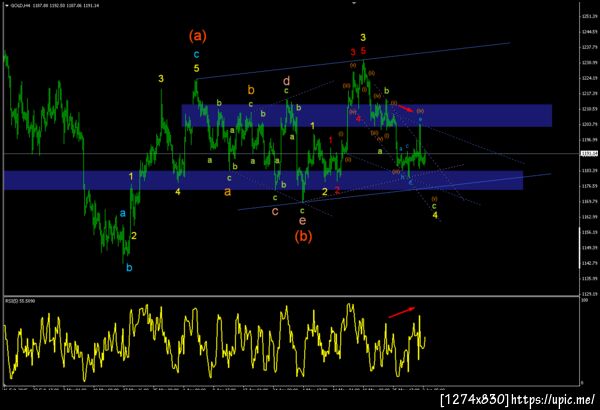This screenshot has width=600, height=410.
Task: Click the red 4 wave label
Action: click(x=358, y=119)
